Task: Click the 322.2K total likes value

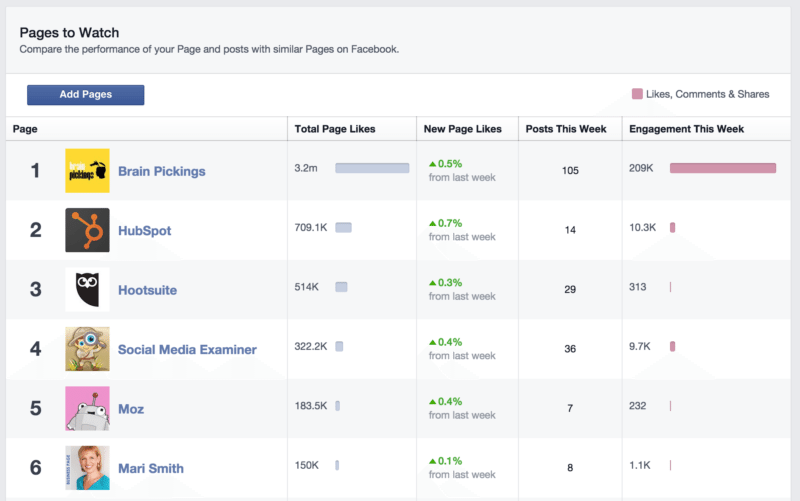Action: pos(311,346)
